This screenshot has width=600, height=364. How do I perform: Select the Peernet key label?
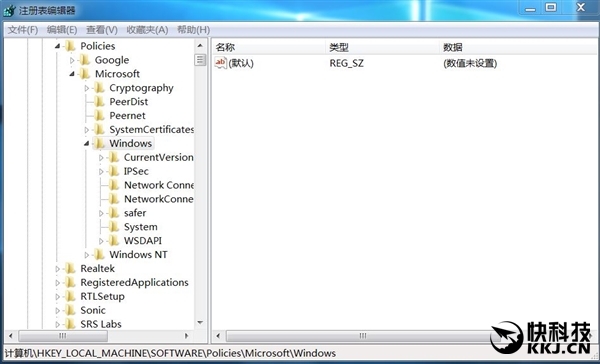coord(127,116)
